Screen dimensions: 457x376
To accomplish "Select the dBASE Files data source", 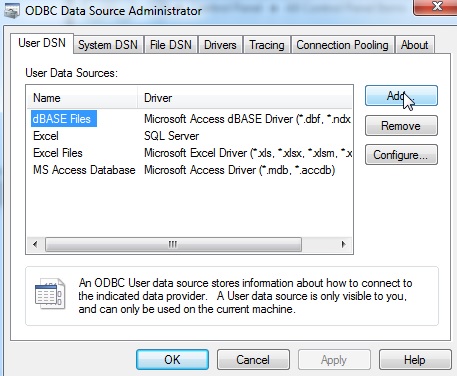I will [x=64, y=119].
